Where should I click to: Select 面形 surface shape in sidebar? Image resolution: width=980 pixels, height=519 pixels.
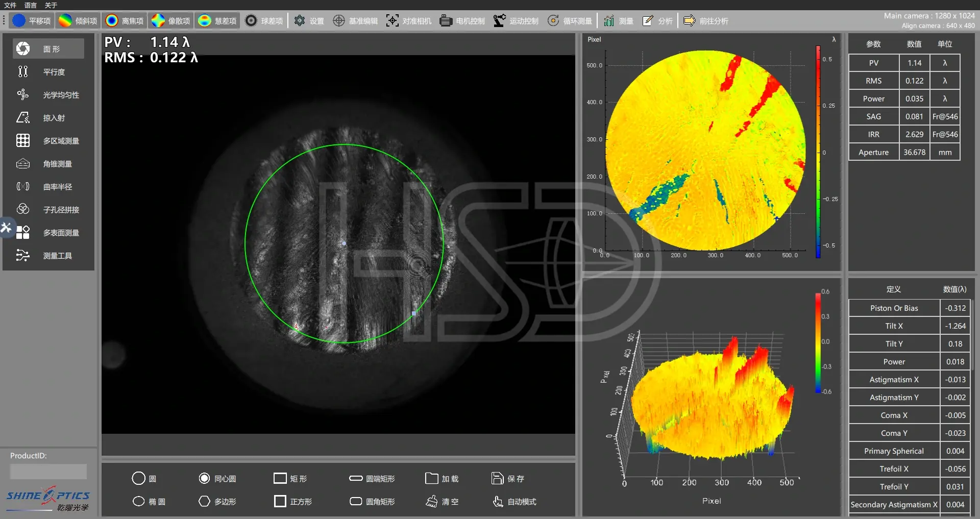click(48, 48)
